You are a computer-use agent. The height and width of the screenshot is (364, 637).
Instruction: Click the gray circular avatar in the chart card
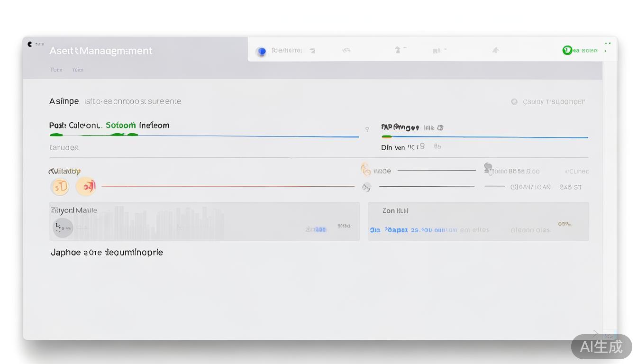(63, 228)
